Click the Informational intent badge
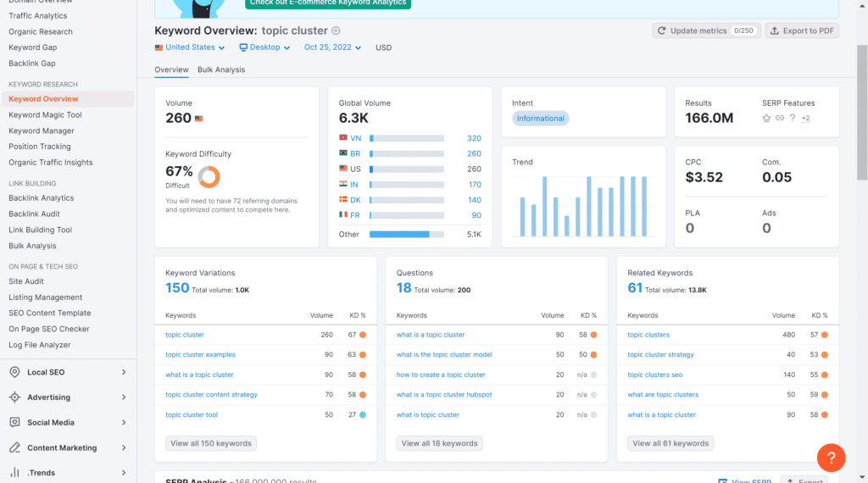This screenshot has height=483, width=868. 540,119
